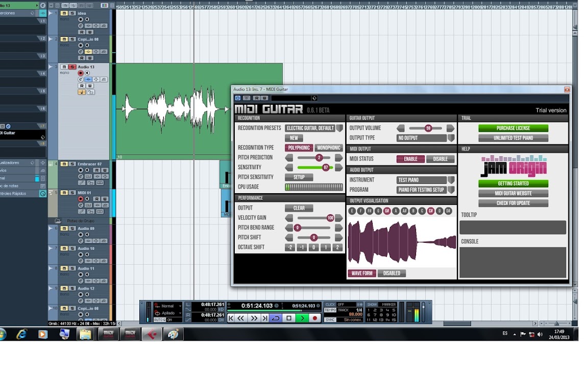This screenshot has height=368, width=588.
Task: Open the Instrument Test Piano dropdown
Action: tap(451, 180)
